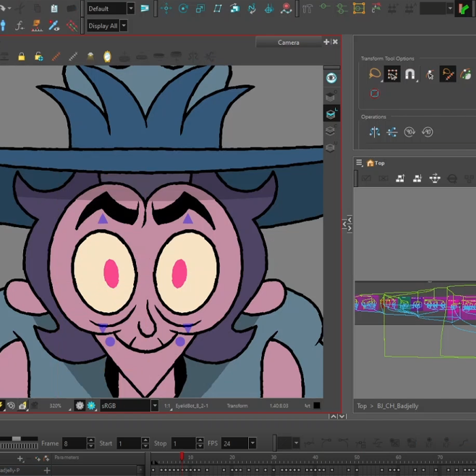Click the red animate mode icon

(286, 8)
